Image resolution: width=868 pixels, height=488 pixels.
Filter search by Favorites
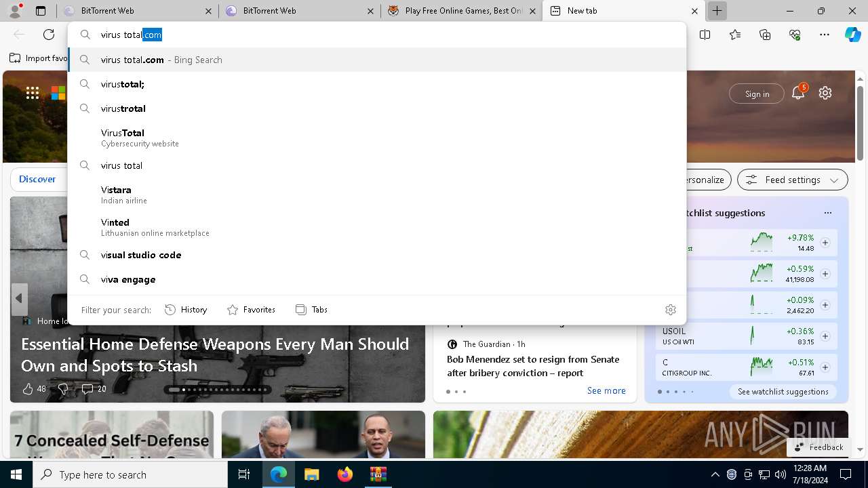point(251,310)
